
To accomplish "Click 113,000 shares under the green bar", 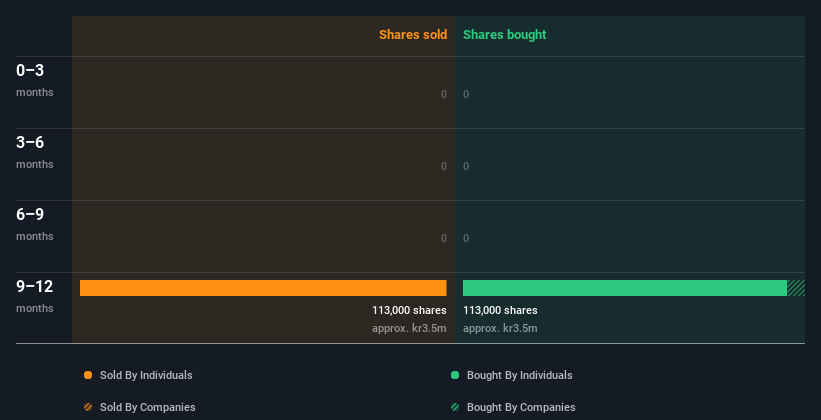I will point(500,310).
